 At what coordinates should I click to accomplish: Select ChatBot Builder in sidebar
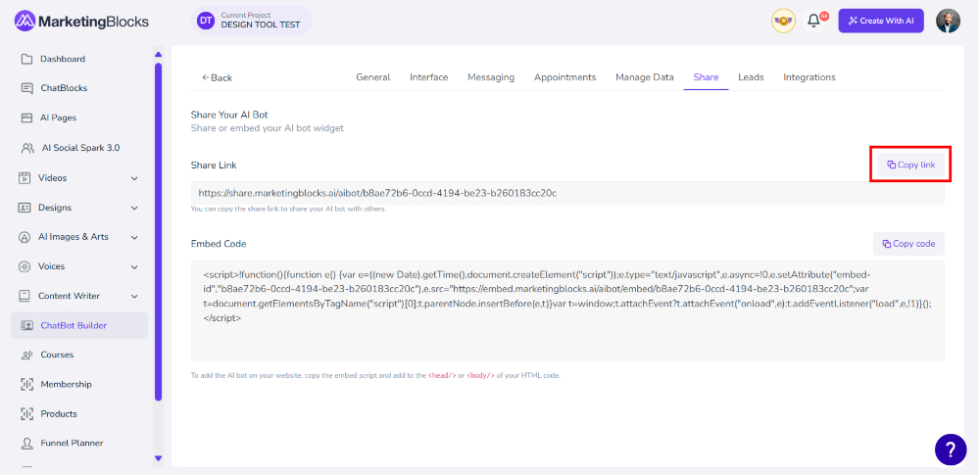pos(79,325)
